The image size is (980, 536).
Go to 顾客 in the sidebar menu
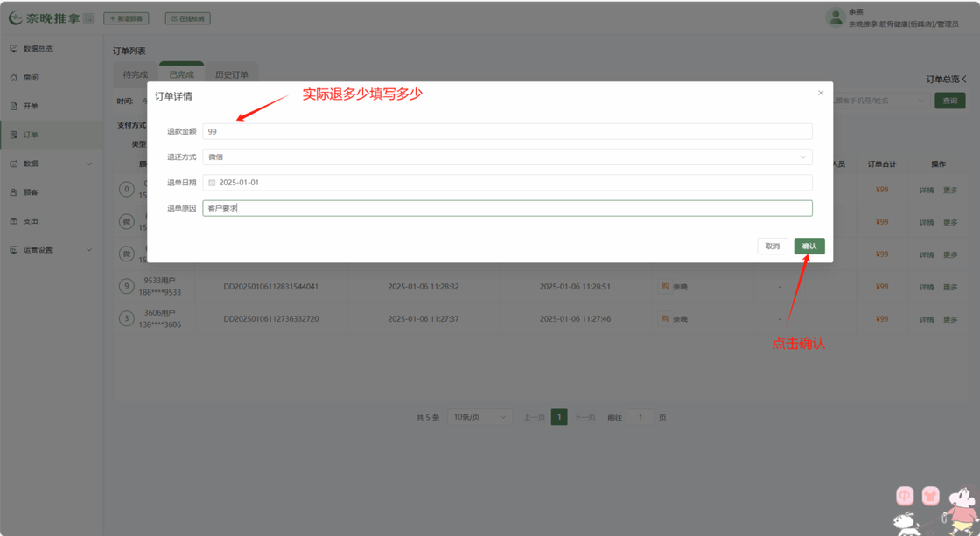(x=31, y=192)
